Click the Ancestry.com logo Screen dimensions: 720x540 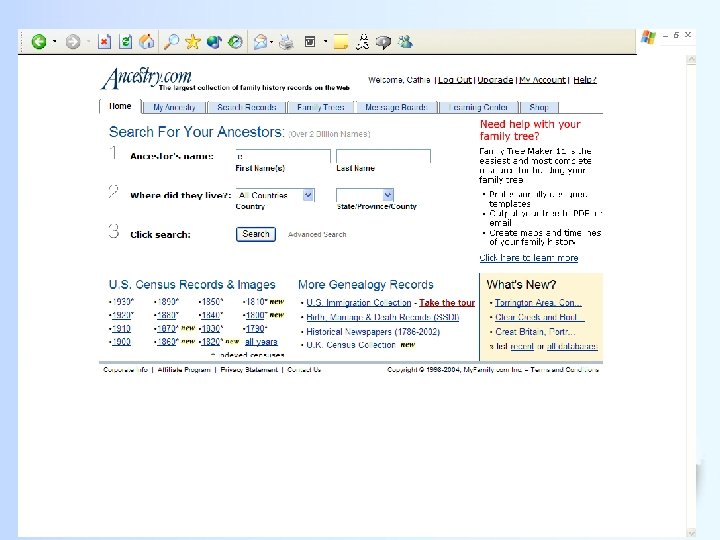click(147, 78)
